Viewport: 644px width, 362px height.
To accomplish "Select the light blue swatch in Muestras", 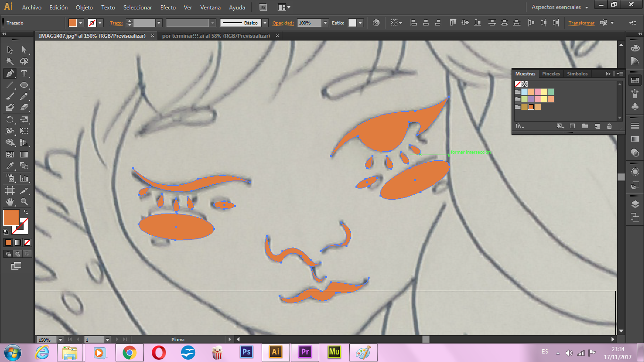I will pyautogui.click(x=524, y=91).
